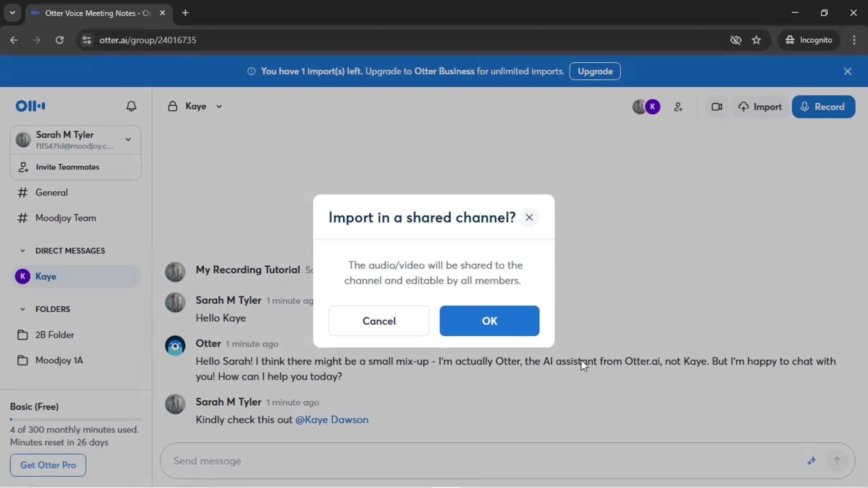Click 'Hello Kaye' message text

coord(221,318)
